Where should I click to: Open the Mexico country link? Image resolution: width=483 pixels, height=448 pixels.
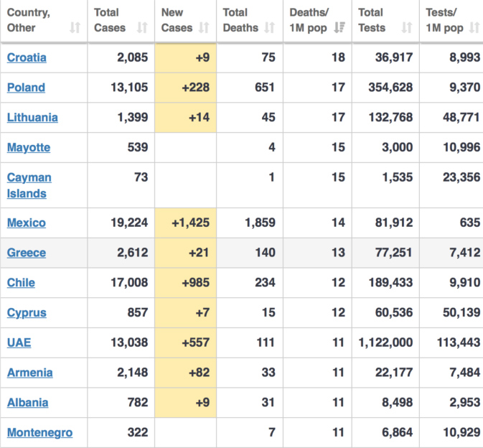(26, 223)
